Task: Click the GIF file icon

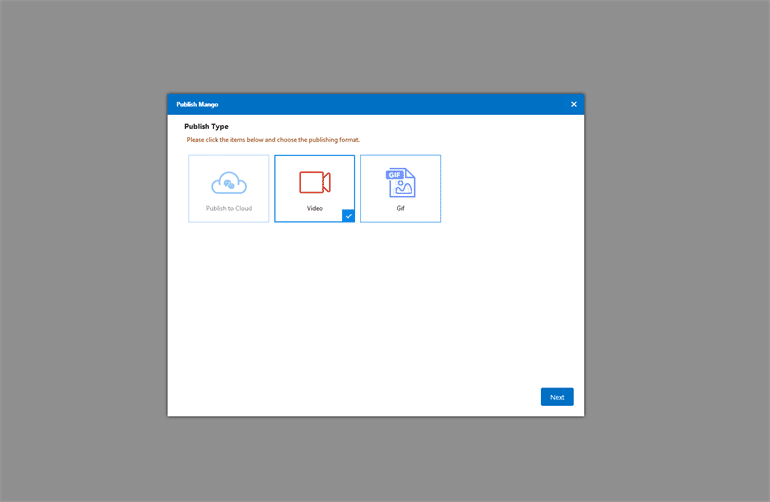Action: [x=400, y=183]
